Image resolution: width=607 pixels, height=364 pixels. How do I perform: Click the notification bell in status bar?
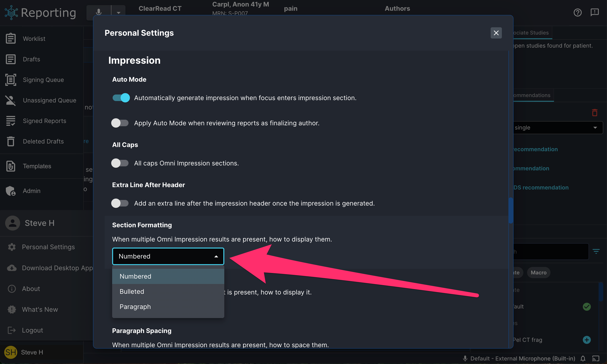pyautogui.click(x=583, y=359)
